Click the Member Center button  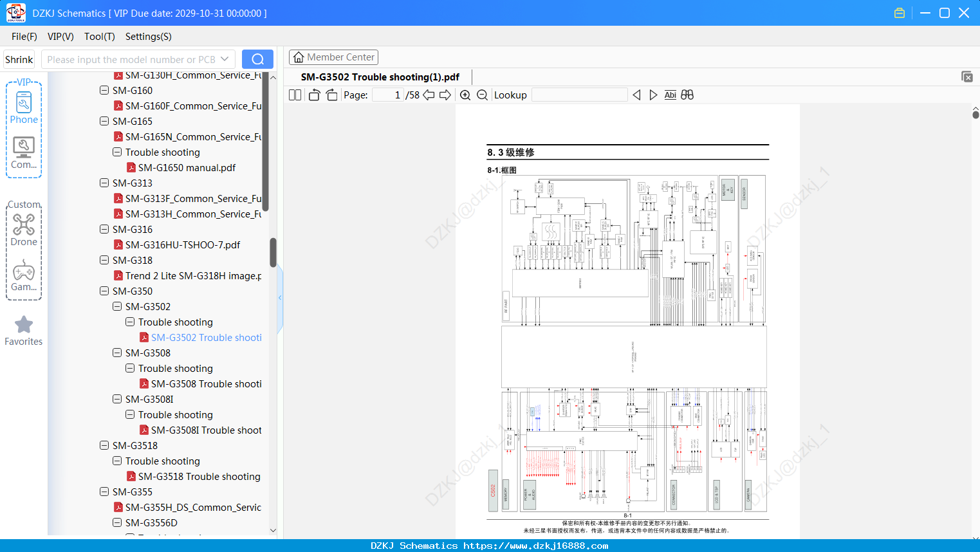(333, 57)
